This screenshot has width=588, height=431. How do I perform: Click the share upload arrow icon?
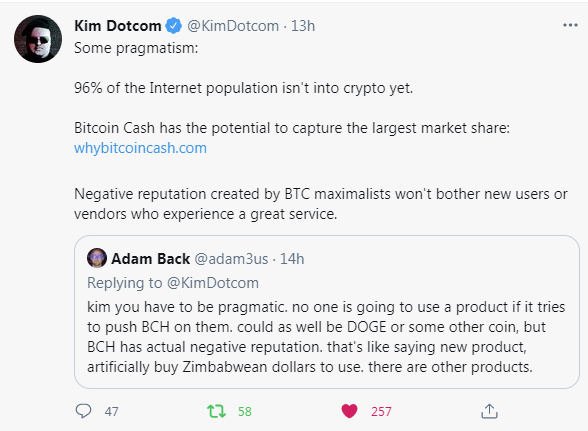point(489,411)
